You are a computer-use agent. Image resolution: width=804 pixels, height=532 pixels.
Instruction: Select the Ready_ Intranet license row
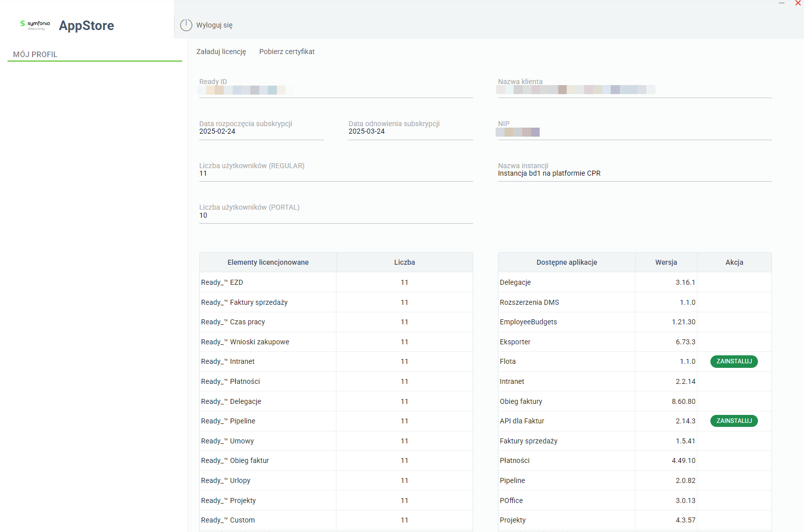[336, 361]
